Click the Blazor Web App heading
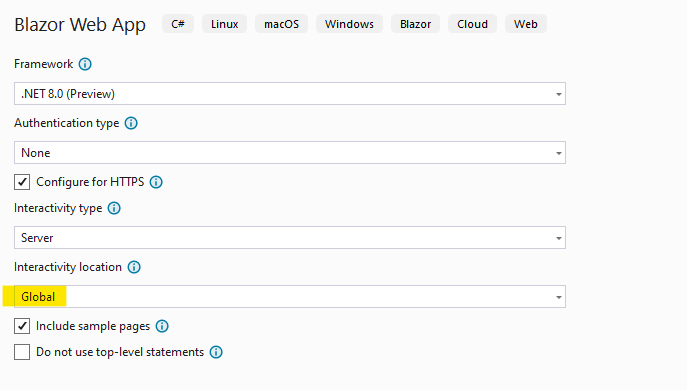Image resolution: width=687 pixels, height=390 pixels. [80, 25]
